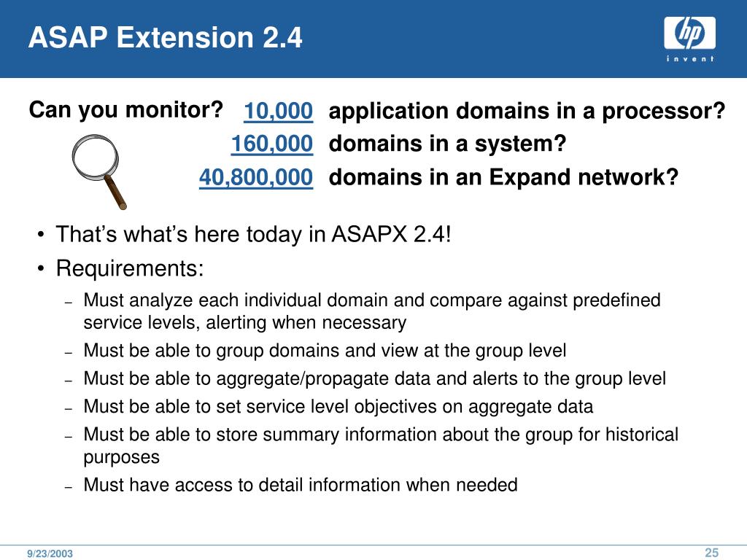Click the magnifying glass image

coord(99,171)
